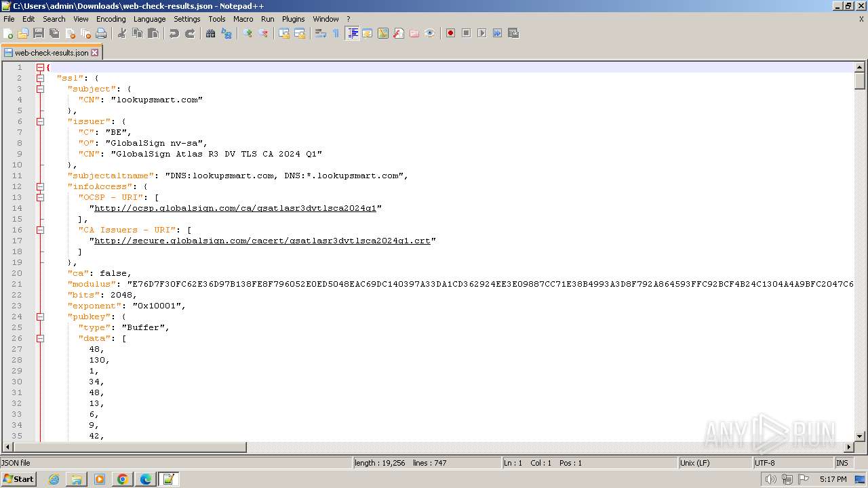Run macro multiple times icon
This screenshot has height=488, width=868.
tap(497, 33)
